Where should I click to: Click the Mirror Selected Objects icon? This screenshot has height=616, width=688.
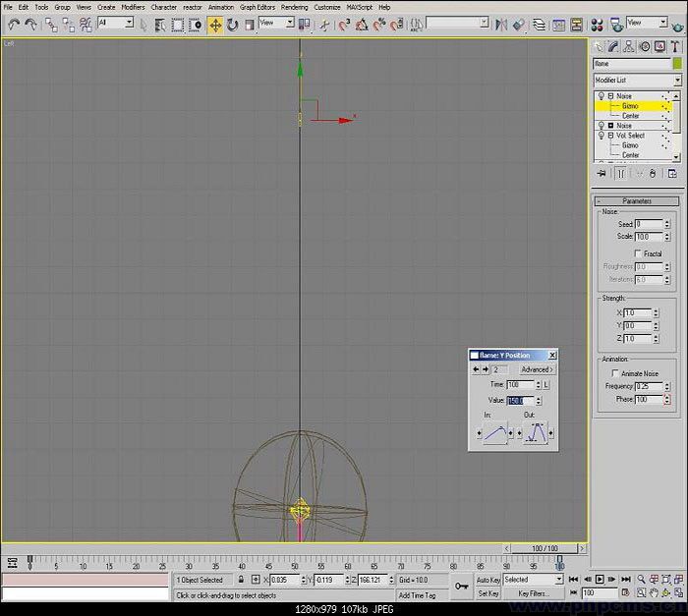(501, 25)
